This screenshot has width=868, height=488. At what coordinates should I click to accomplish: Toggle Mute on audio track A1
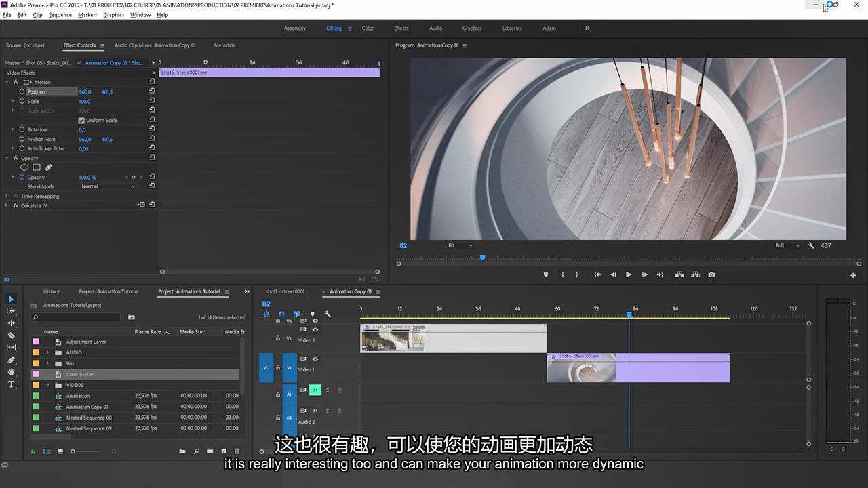[315, 390]
